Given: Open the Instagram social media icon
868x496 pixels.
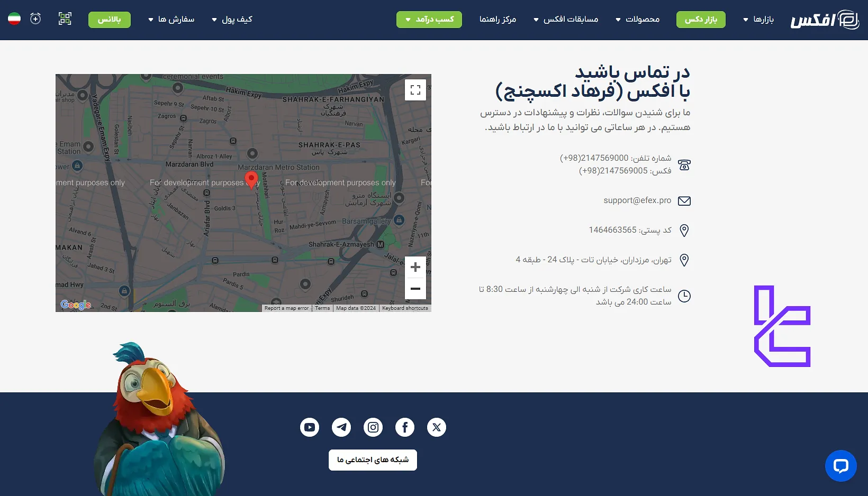Looking at the screenshot, I should pyautogui.click(x=373, y=427).
